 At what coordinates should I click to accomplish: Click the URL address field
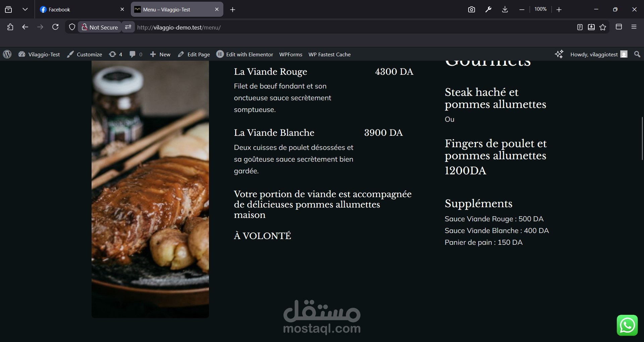(352, 27)
